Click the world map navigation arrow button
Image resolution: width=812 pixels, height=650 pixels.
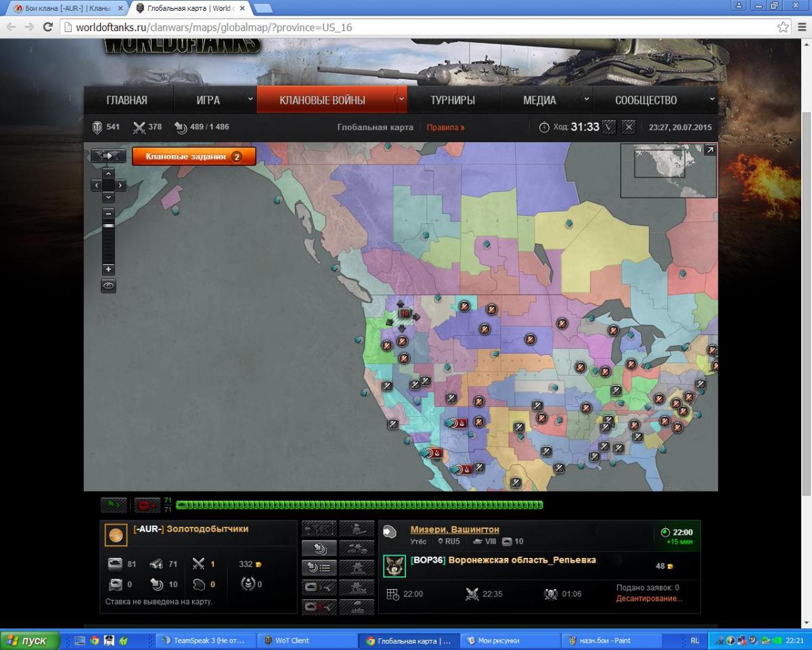[108, 156]
